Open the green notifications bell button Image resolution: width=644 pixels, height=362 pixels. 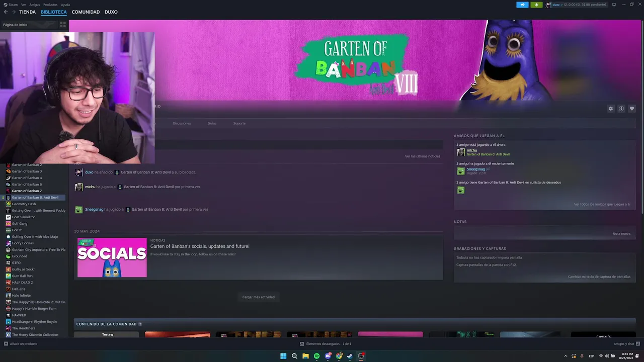click(536, 5)
